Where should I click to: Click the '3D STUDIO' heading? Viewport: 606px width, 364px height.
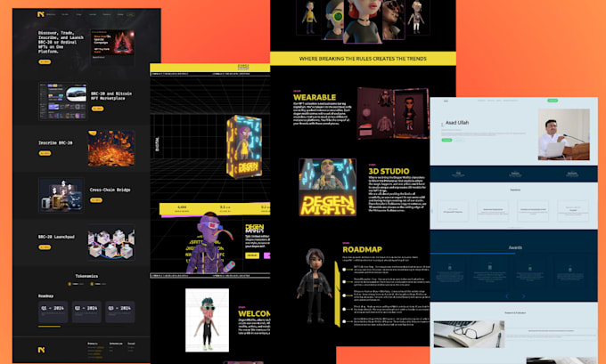pyautogui.click(x=389, y=171)
